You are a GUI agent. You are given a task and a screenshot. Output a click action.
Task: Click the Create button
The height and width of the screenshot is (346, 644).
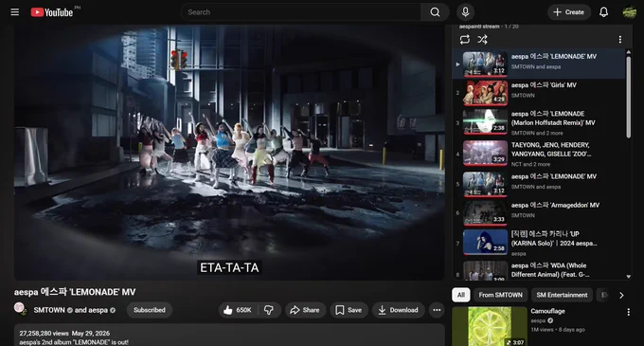tap(569, 12)
